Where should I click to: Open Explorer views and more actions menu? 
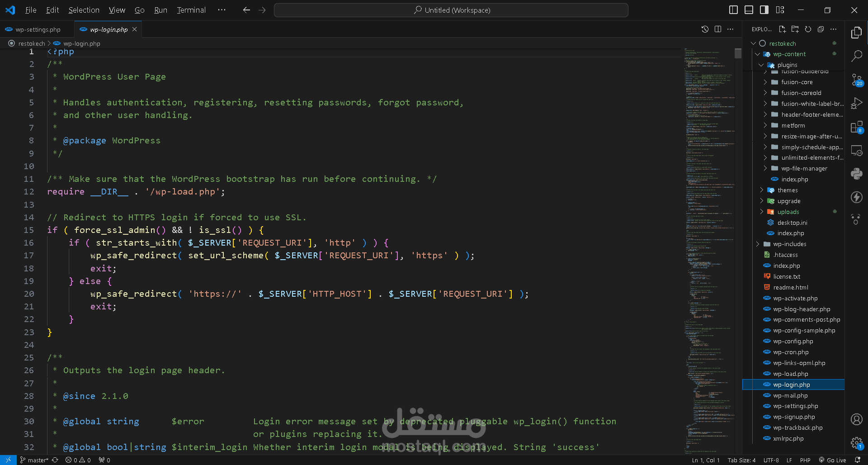pyautogui.click(x=833, y=29)
